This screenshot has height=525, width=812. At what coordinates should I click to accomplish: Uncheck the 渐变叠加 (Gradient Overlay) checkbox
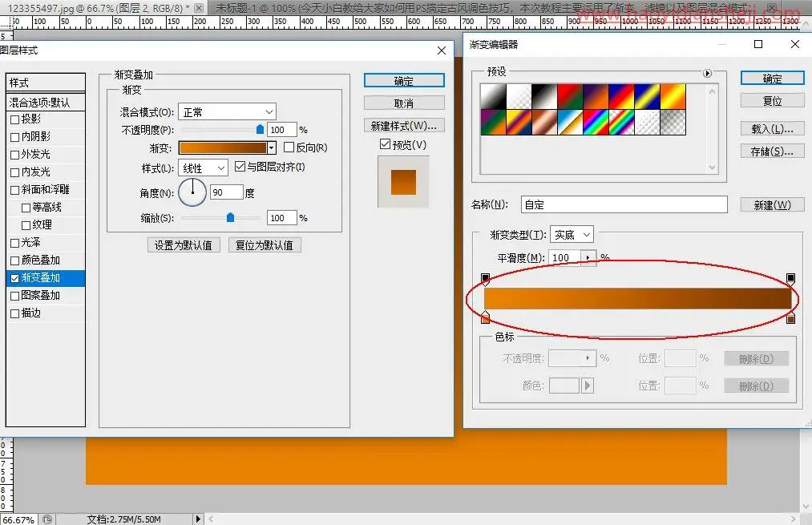coord(15,278)
